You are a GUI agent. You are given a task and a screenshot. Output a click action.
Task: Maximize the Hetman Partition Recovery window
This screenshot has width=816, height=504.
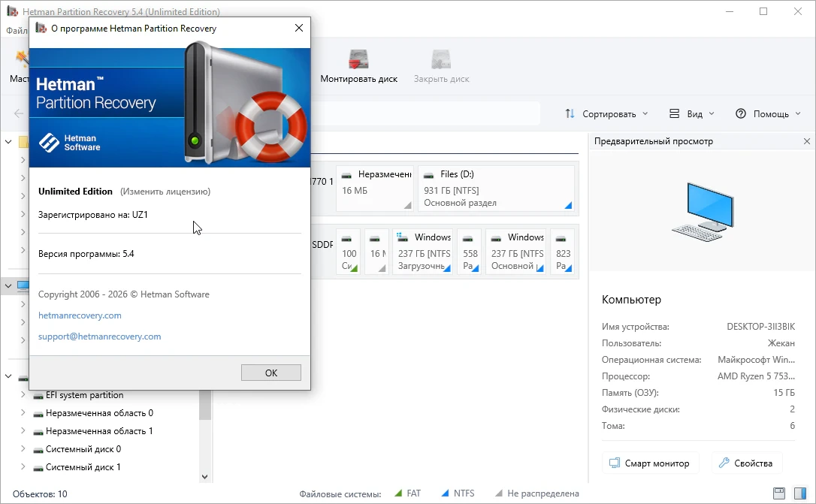[763, 11]
